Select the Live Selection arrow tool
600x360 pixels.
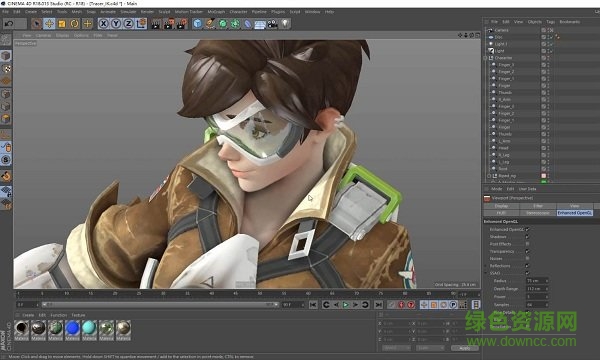37,24
